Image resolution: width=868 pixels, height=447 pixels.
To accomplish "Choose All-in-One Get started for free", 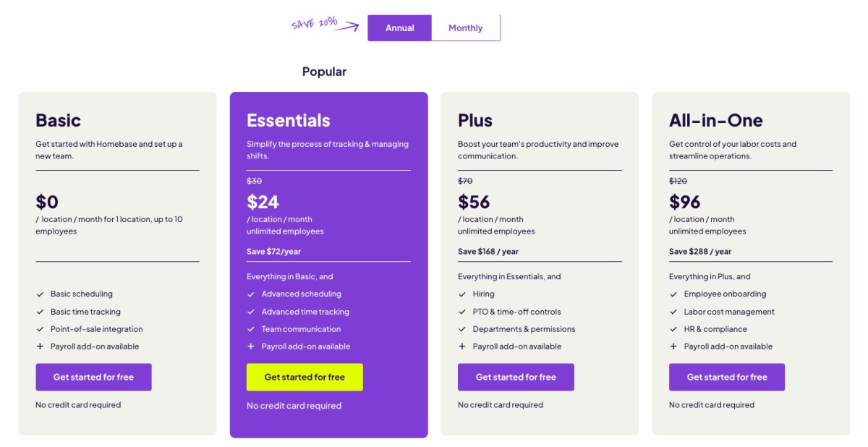I will (x=726, y=377).
